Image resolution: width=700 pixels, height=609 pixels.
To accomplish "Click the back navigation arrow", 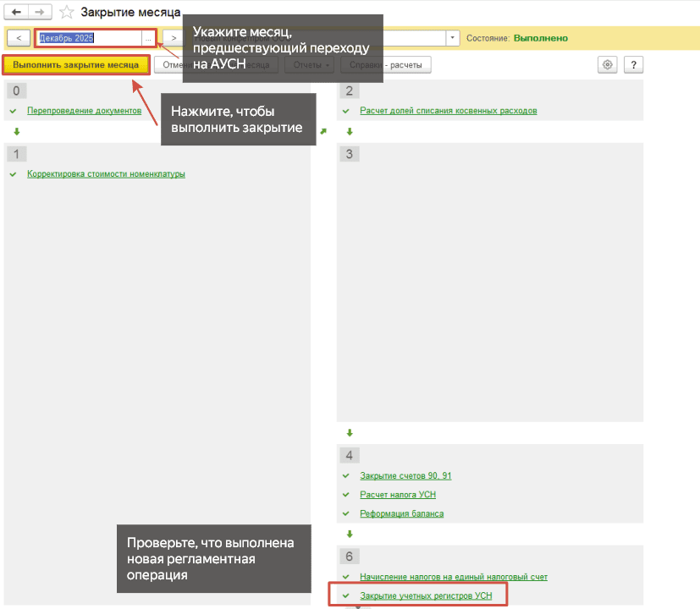I will coord(17,12).
